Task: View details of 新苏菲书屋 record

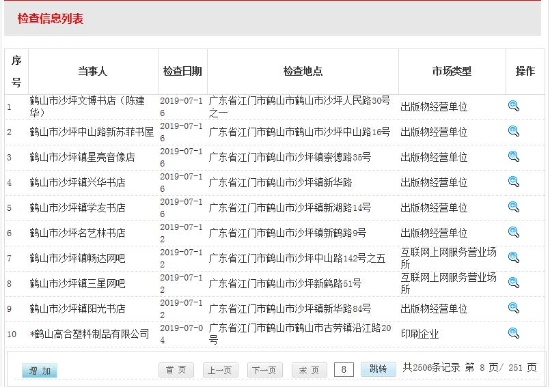Action: [513, 131]
